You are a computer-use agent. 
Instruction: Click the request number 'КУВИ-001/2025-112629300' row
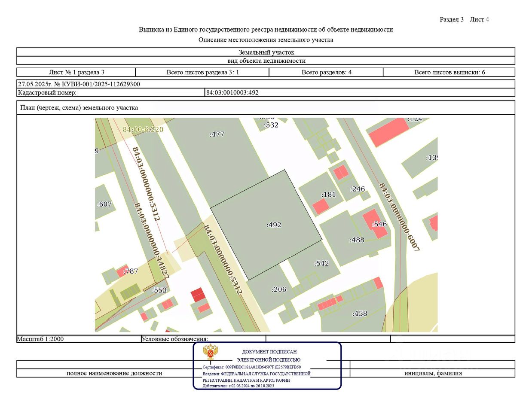click(266, 84)
